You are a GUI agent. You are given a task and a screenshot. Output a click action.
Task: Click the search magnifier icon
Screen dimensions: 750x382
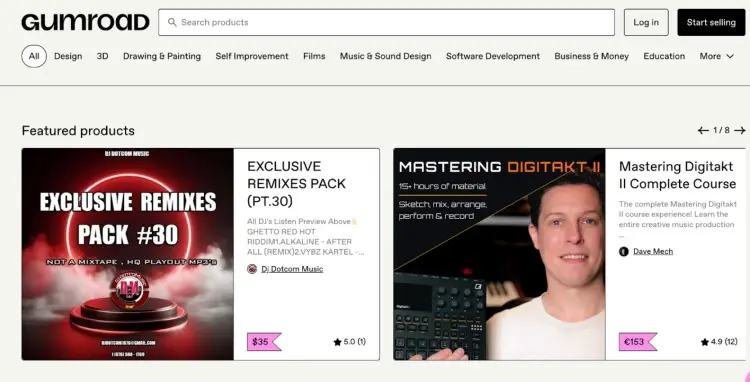coord(172,22)
